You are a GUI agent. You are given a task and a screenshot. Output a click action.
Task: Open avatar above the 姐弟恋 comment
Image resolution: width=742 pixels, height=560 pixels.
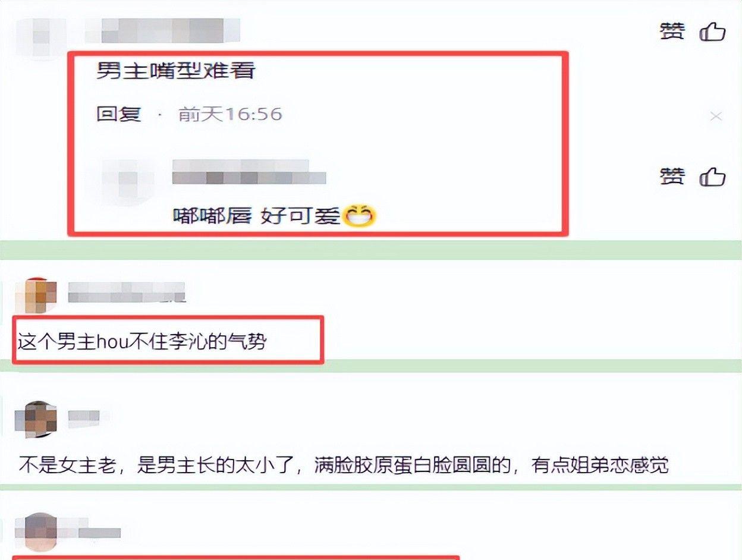36,419
